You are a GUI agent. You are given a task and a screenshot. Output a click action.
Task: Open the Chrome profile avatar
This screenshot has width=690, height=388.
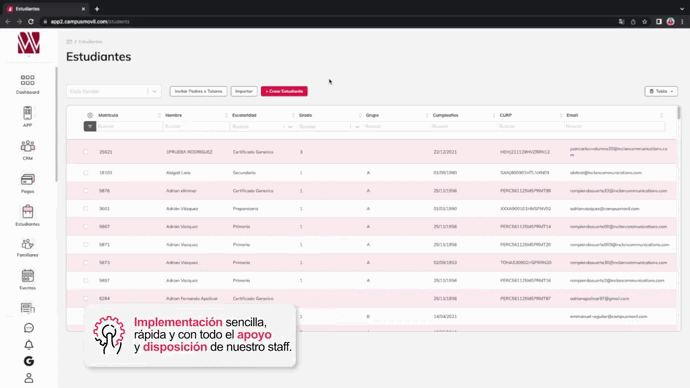coord(671,22)
